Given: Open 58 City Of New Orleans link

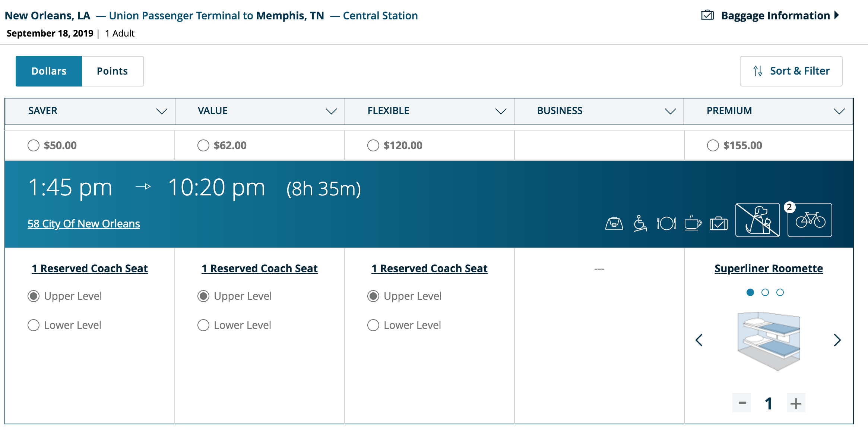Looking at the screenshot, I should [84, 224].
